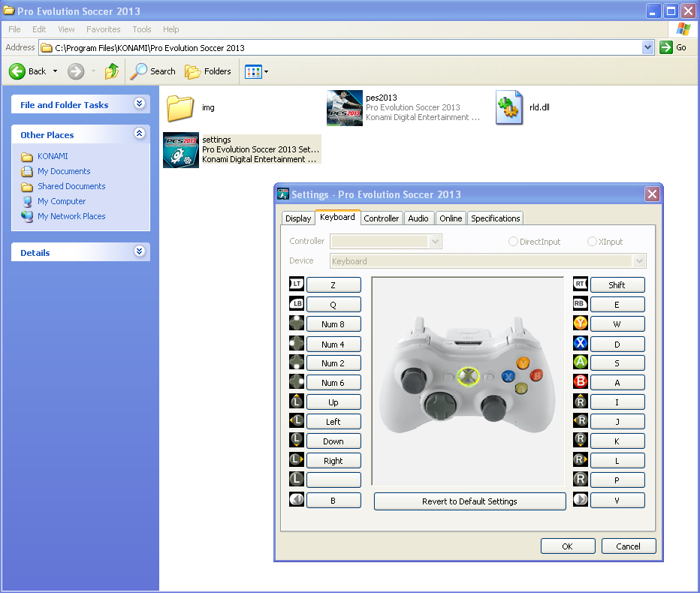Switch to the Online tab

coord(451,218)
